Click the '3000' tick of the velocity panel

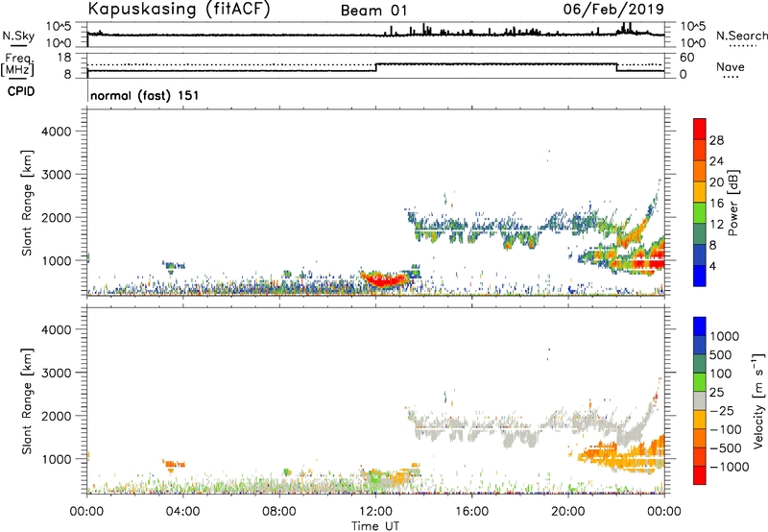[57, 373]
